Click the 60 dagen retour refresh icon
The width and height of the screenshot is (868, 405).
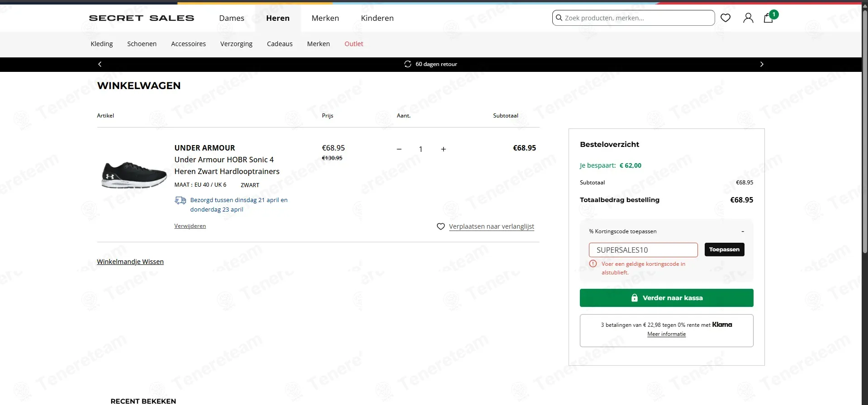[x=408, y=64]
